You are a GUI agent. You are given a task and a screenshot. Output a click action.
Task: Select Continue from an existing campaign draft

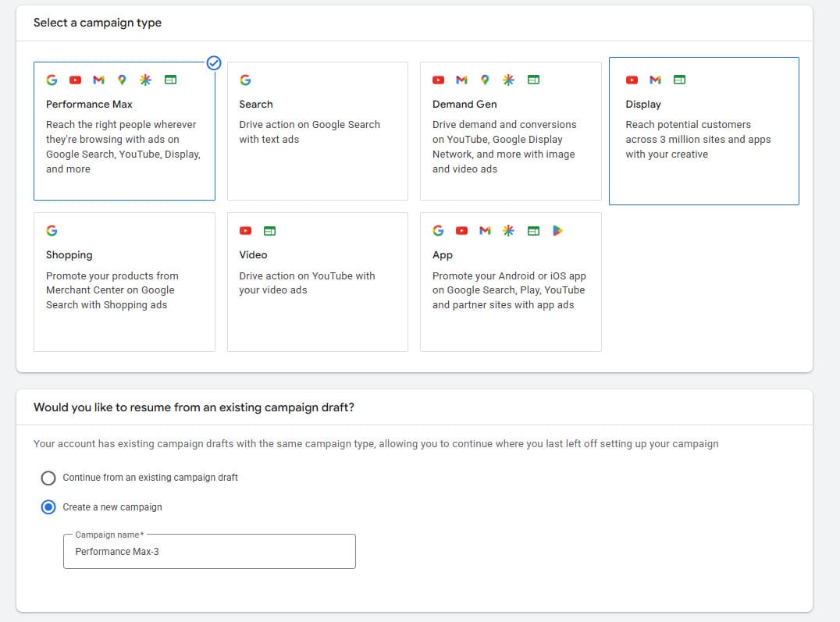click(48, 478)
